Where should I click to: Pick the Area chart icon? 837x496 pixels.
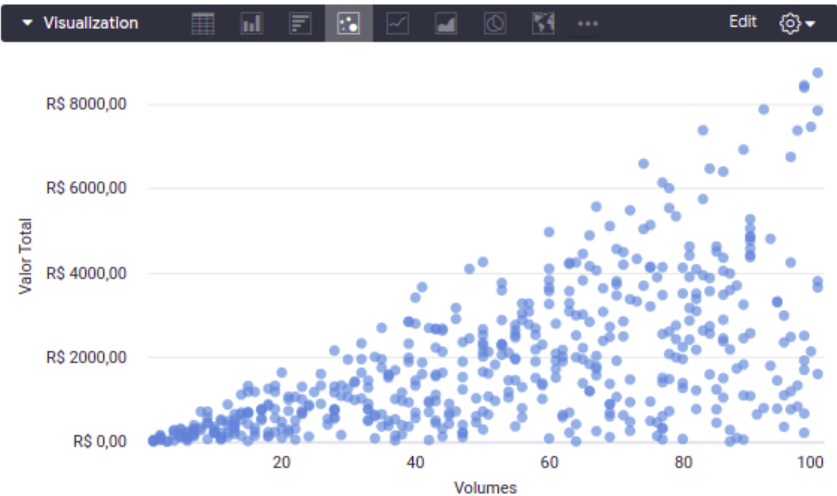click(446, 23)
